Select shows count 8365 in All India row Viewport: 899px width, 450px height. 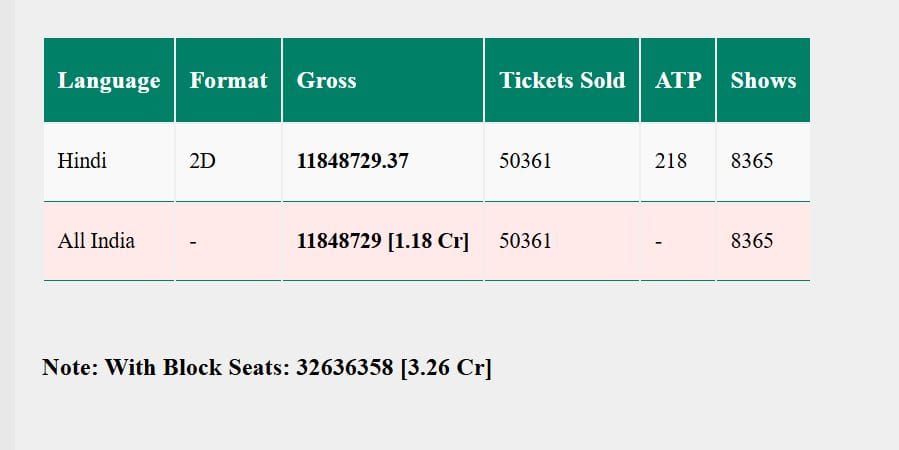[x=752, y=241]
